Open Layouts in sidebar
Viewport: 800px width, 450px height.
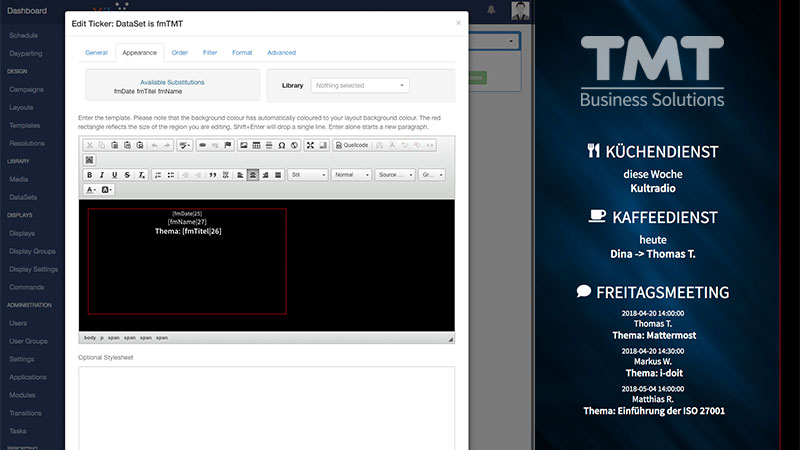[x=21, y=108]
